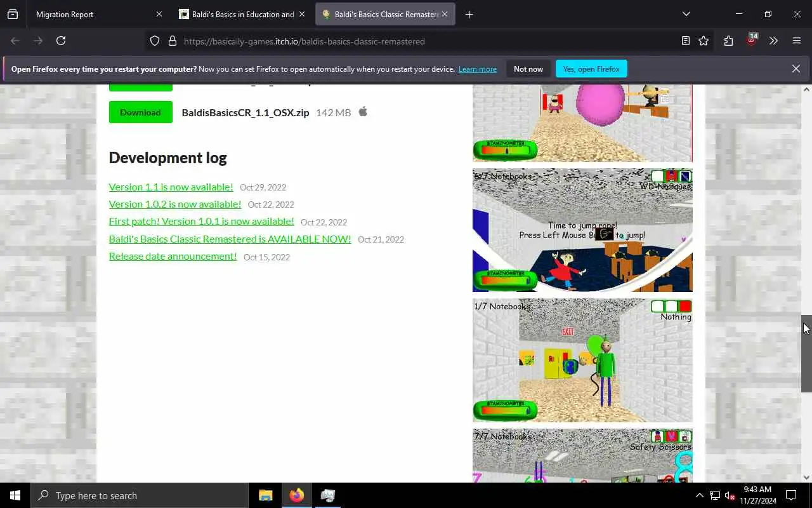Image resolution: width=812 pixels, height=508 pixels.
Task: Open the list all tabs dropdown
Action: coord(686,14)
